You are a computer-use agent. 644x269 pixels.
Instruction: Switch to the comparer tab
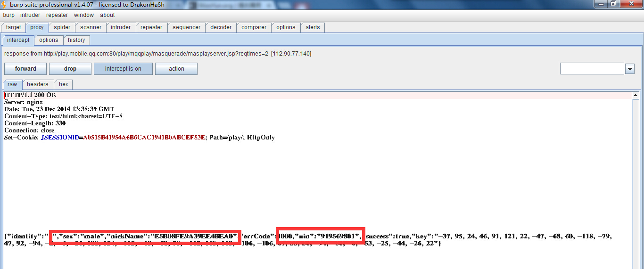coord(254,27)
